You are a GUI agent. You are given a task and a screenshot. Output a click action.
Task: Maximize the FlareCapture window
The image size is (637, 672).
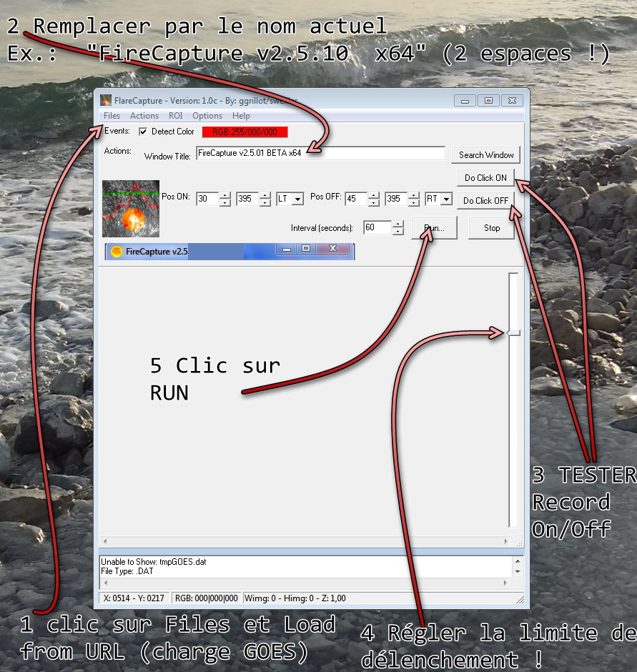pyautogui.click(x=488, y=101)
